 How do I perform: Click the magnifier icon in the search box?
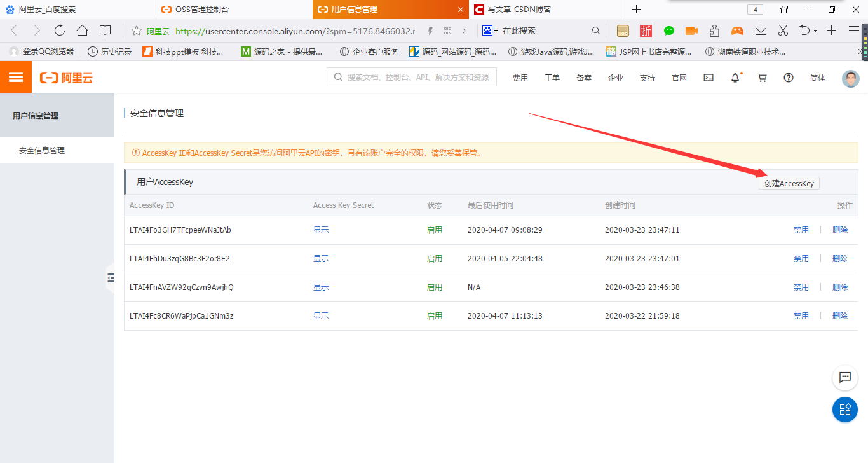(595, 31)
